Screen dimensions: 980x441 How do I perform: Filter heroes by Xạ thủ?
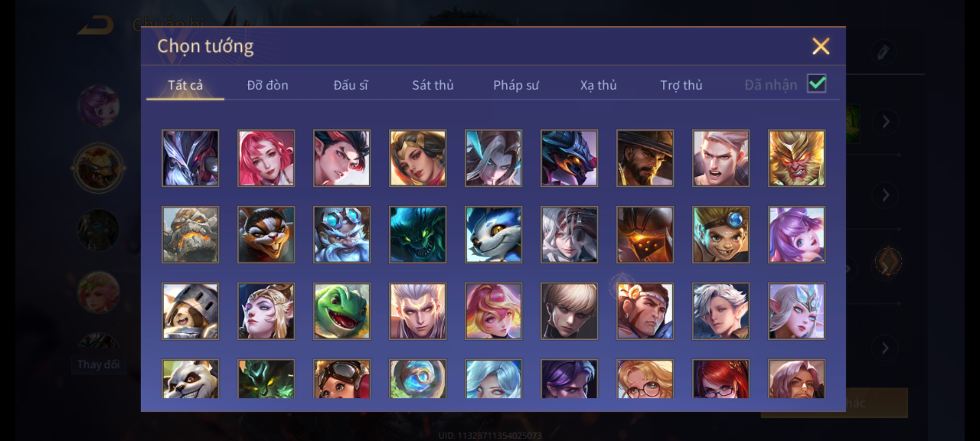(598, 85)
